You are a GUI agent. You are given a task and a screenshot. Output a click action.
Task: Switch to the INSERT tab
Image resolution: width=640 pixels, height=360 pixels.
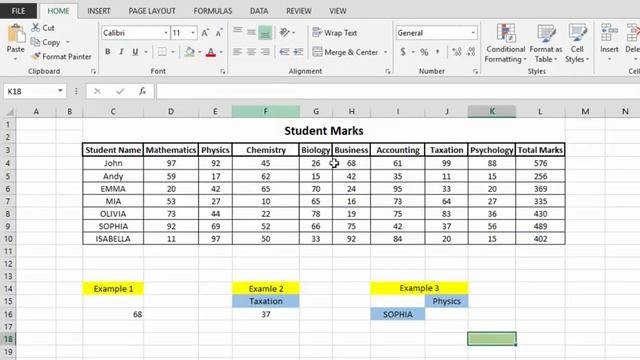click(99, 11)
